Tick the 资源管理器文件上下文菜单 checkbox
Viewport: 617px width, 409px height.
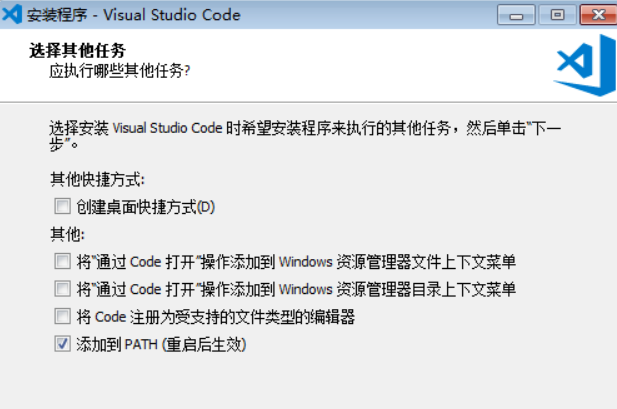point(62,262)
